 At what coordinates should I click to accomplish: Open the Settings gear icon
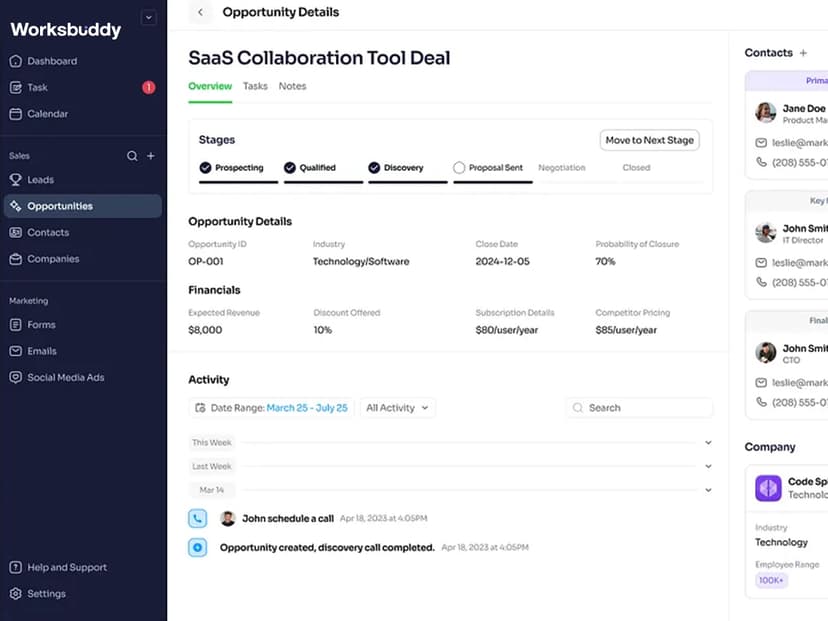pos(16,594)
